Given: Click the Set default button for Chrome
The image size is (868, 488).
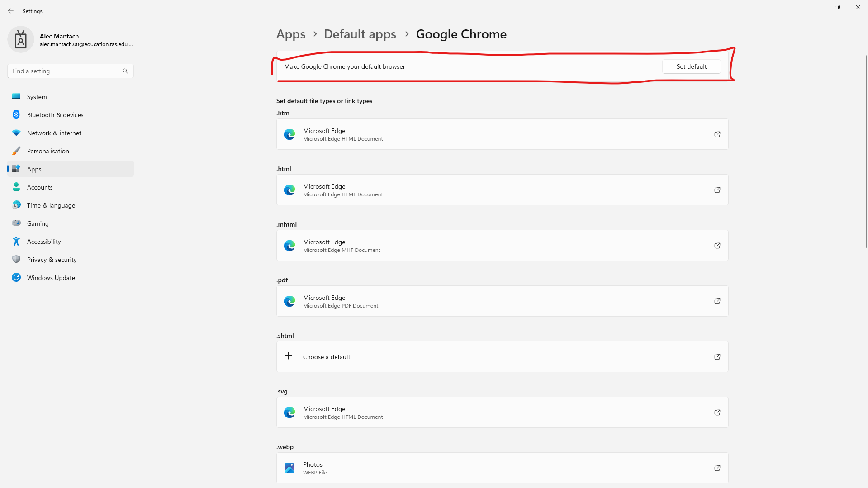Looking at the screenshot, I should click(691, 66).
